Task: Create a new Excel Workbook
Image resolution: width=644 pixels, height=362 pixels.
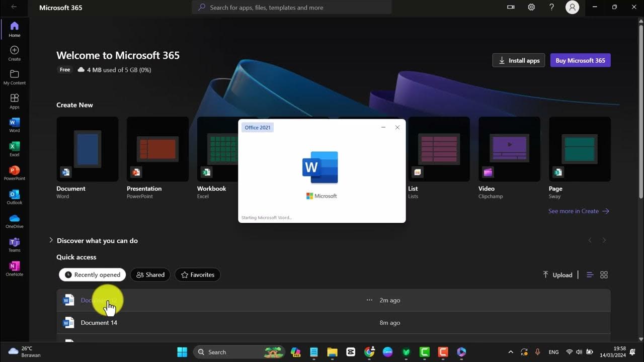Action: (217, 158)
